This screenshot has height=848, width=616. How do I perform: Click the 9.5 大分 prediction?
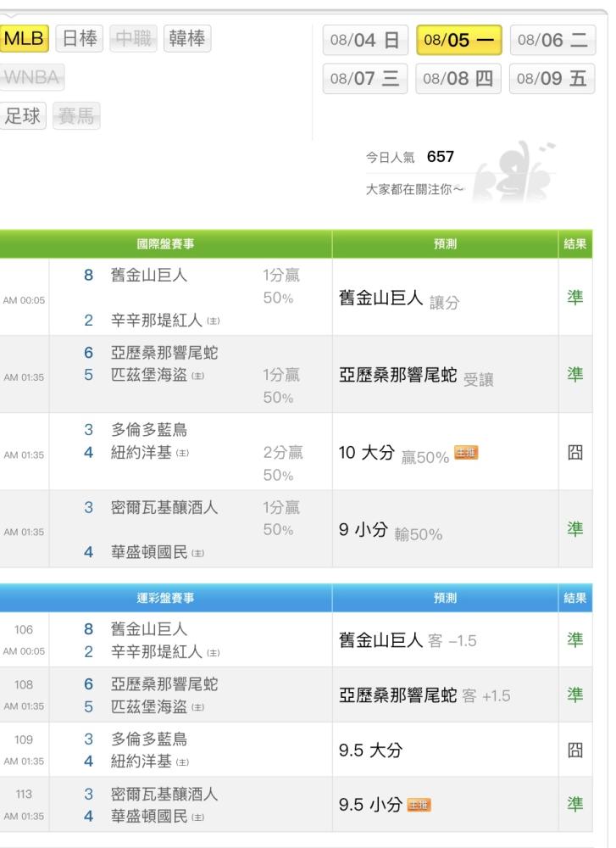coord(370,750)
